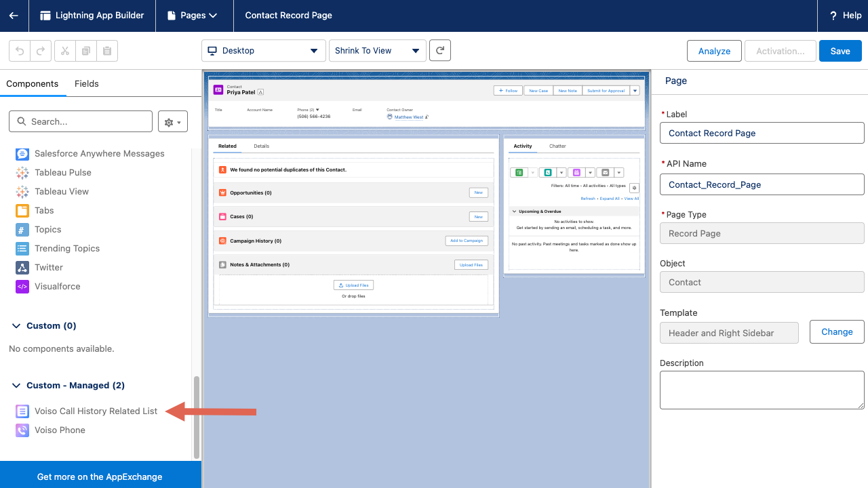Screen dimensions: 868x488
Task: Click the Phone (2) field dropdown arrow
Action: coord(317,110)
